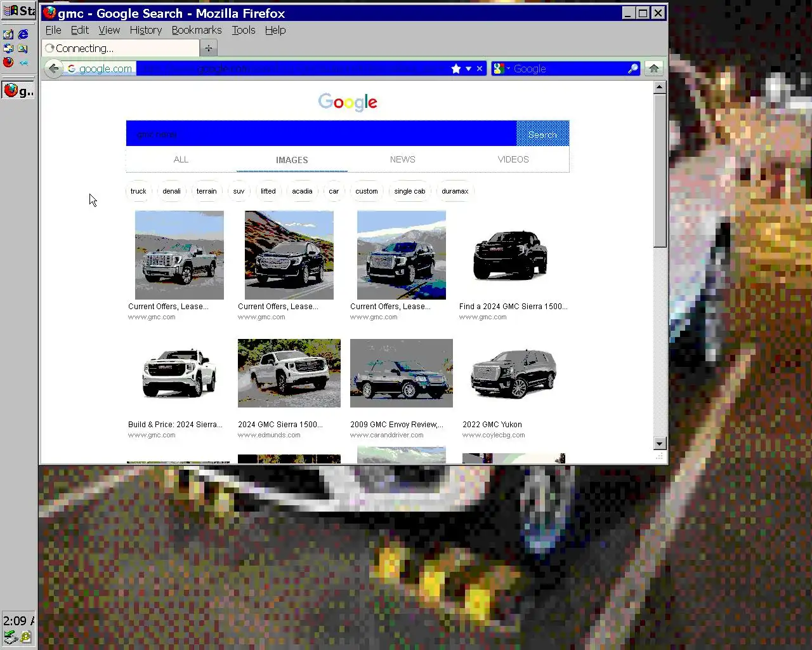The height and width of the screenshot is (650, 812).
Task: Open the Start menu button
Action: point(19,11)
